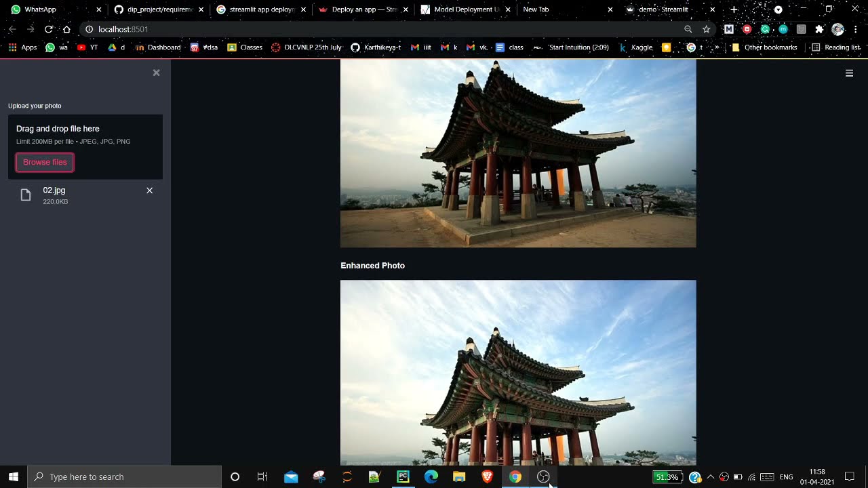Click the back navigation arrow
This screenshot has height=488, width=868.
click(12, 29)
